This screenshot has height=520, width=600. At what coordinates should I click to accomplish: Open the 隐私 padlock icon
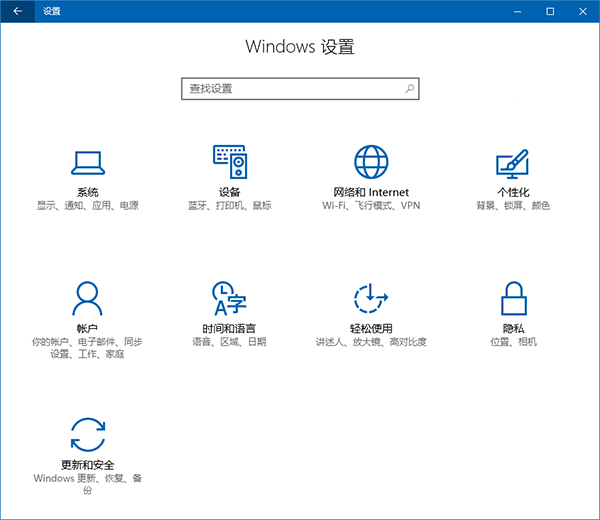click(x=514, y=298)
